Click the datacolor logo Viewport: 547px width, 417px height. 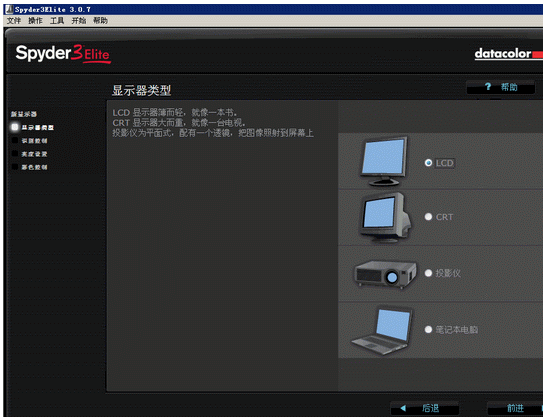tap(508, 54)
